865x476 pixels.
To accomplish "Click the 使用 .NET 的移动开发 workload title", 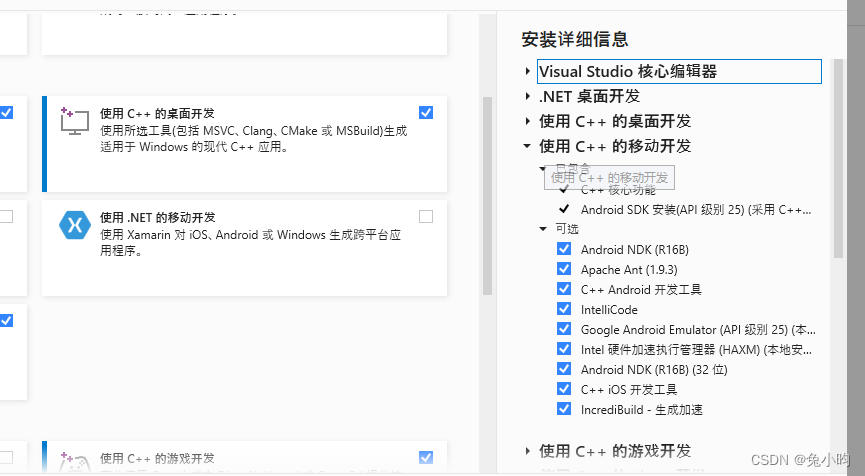I will coord(158,217).
